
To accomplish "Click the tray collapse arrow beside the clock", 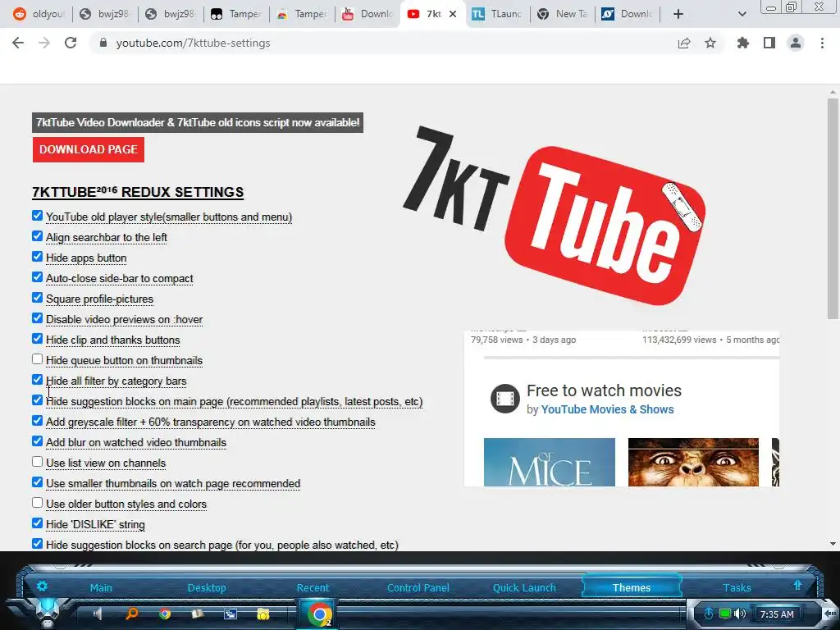I will 829,614.
